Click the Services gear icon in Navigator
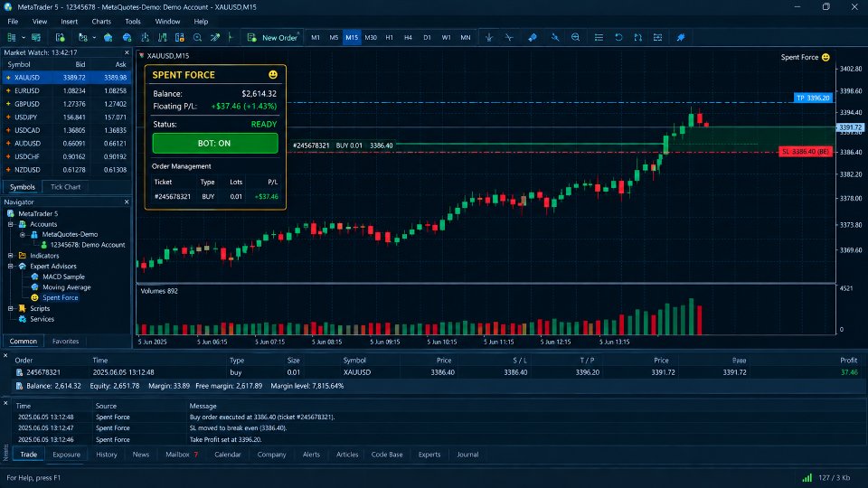This screenshot has width=868, height=488. coord(22,319)
